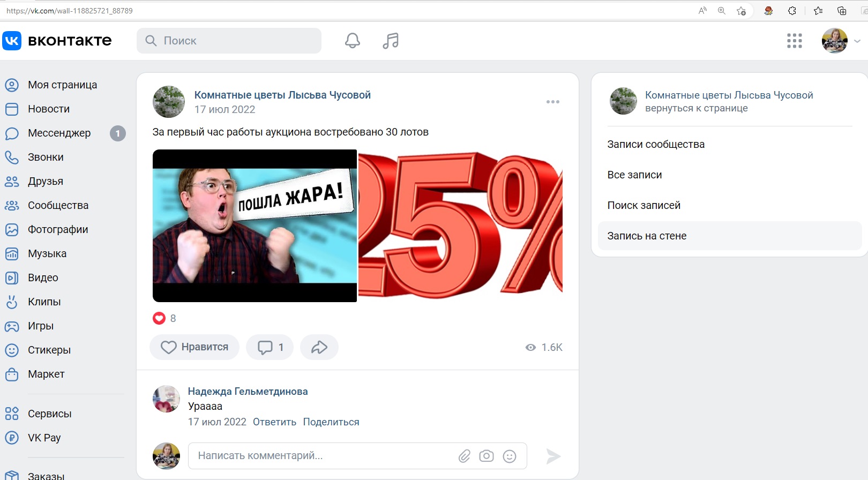Click the Игры gamepad icon
Screen dimensions: 868x480
[12, 326]
